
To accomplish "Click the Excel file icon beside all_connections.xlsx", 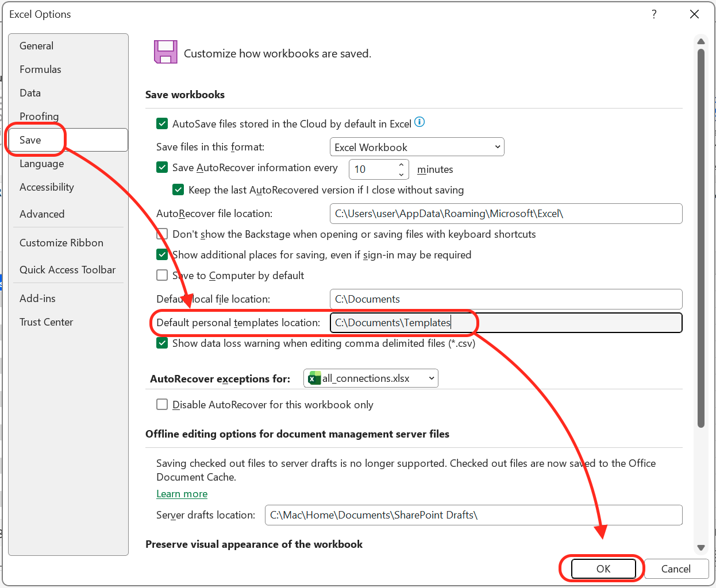I will pos(314,378).
